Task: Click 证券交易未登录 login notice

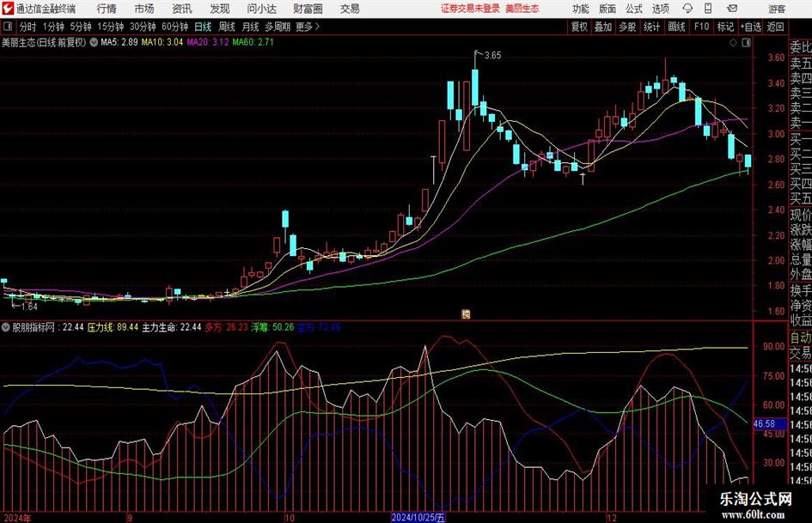Action: coord(470,9)
